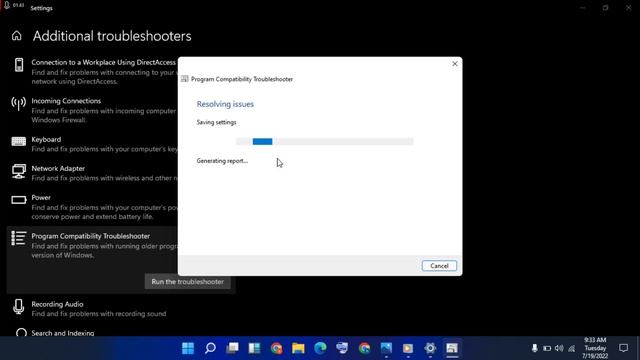Go to Settings home via house icon
The width and height of the screenshot is (640, 360).
click(16, 36)
